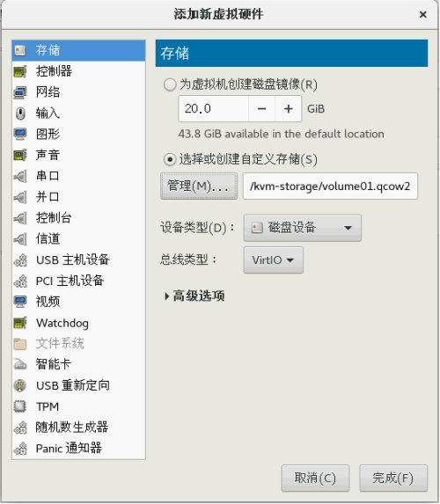Select the mouse icon for 输入
Screen dimensions: 440x504
(20, 113)
